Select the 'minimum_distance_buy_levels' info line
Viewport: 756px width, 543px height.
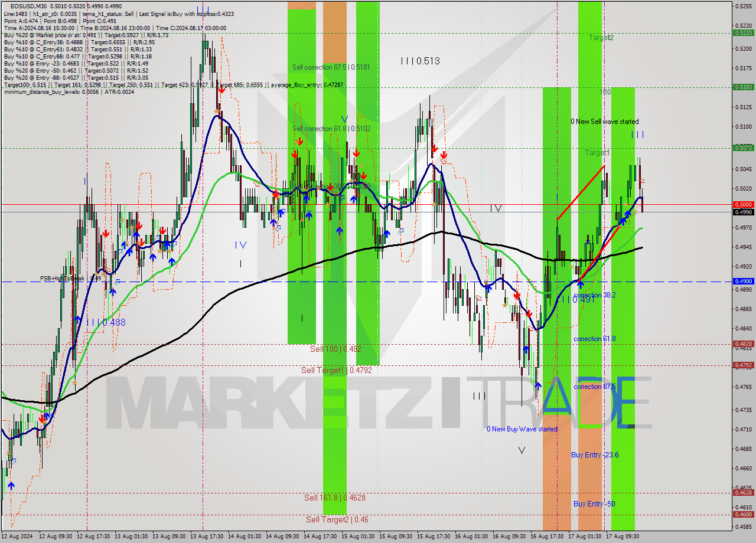coord(69,91)
